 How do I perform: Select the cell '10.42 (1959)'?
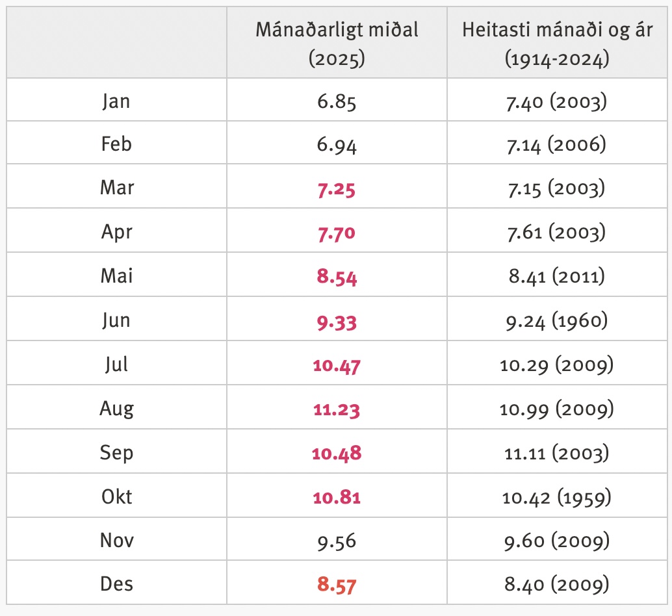point(557,497)
